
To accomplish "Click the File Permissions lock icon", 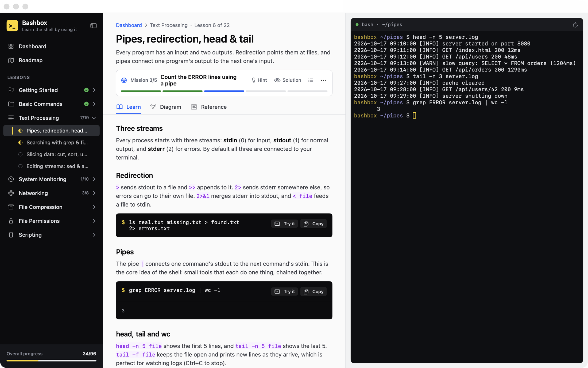I will 11,221.
